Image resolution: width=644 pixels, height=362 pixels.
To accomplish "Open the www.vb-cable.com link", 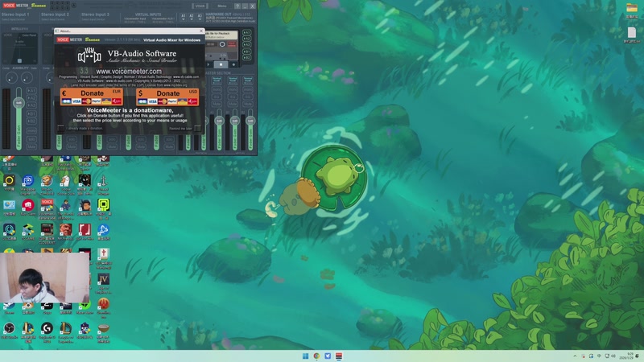I will click(186, 76).
